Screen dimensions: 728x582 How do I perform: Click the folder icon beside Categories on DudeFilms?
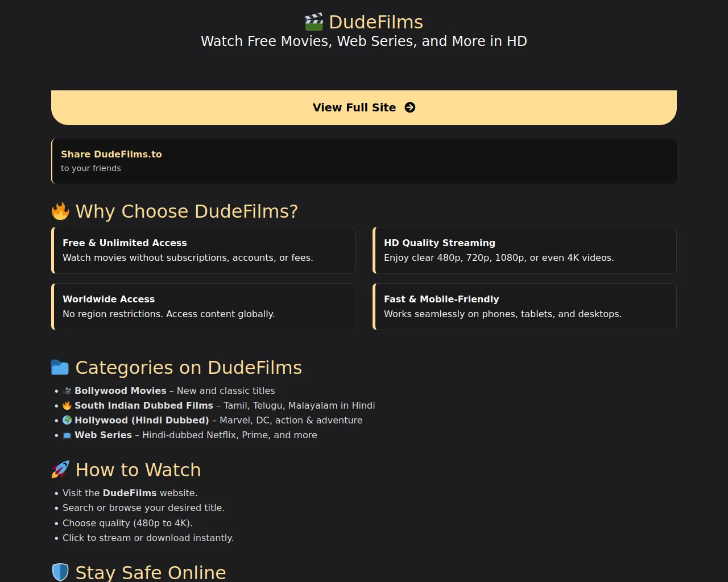60,368
